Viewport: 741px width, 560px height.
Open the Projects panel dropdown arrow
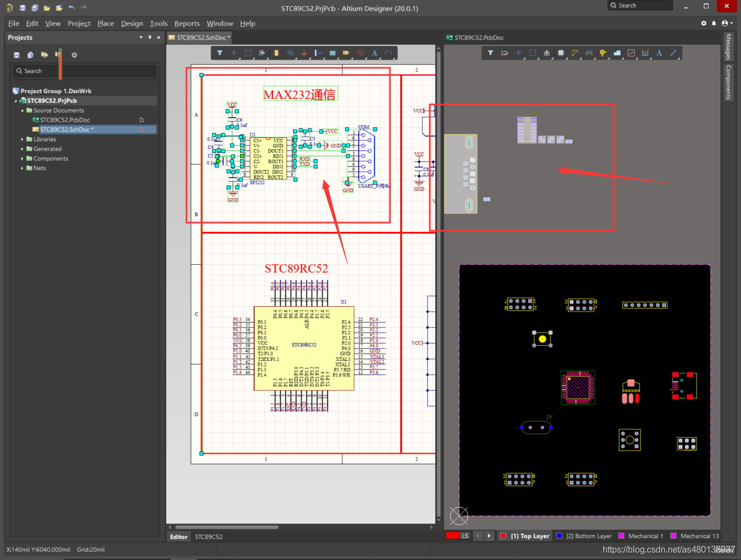(141, 37)
